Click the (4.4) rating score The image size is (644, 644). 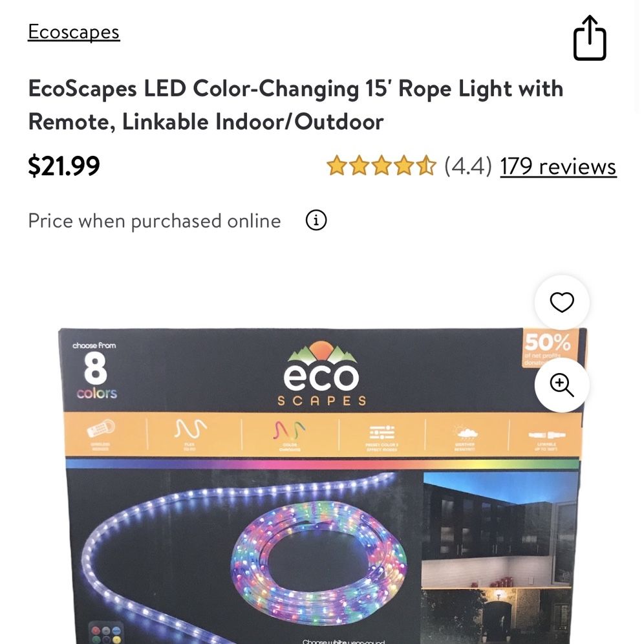point(467,166)
